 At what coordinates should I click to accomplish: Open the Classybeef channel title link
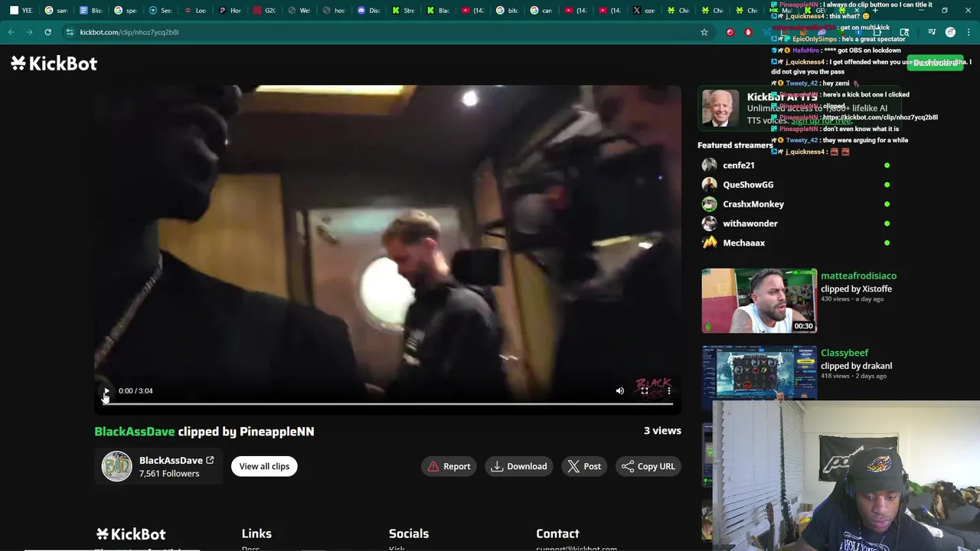coord(844,353)
